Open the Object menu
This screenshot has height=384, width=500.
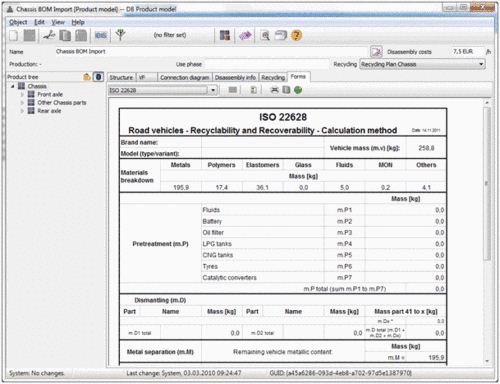click(x=18, y=22)
